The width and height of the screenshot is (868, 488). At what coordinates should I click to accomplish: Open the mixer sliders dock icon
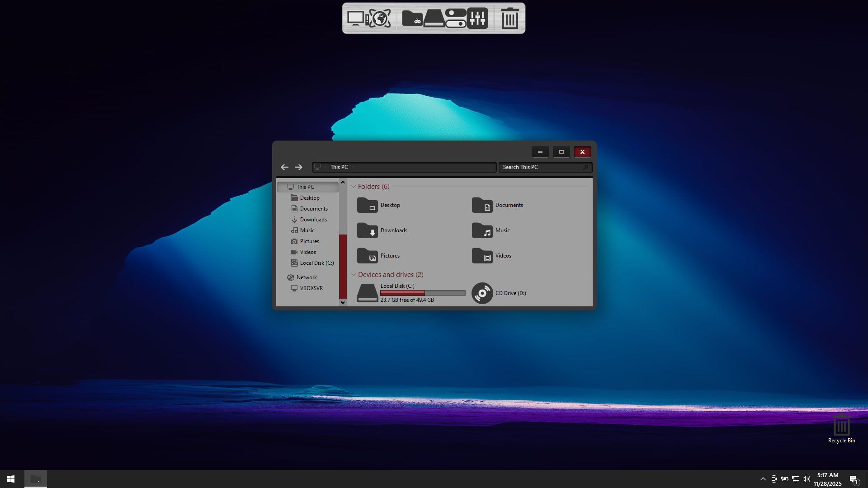point(477,19)
